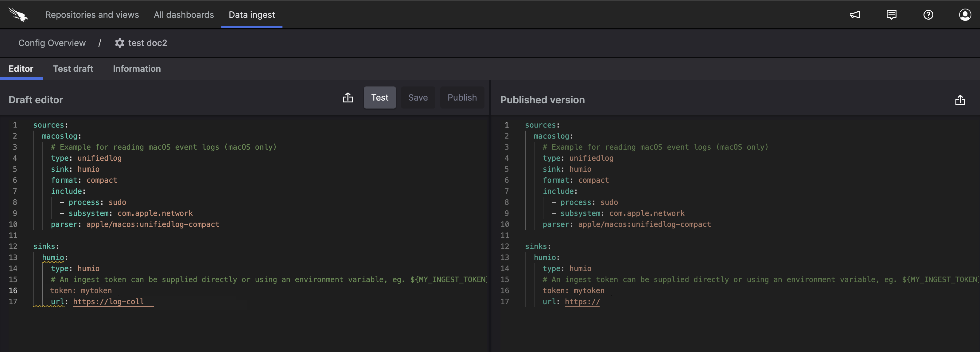Navigate to All dashboards
This screenshot has height=352, width=980.
pyautogui.click(x=183, y=14)
